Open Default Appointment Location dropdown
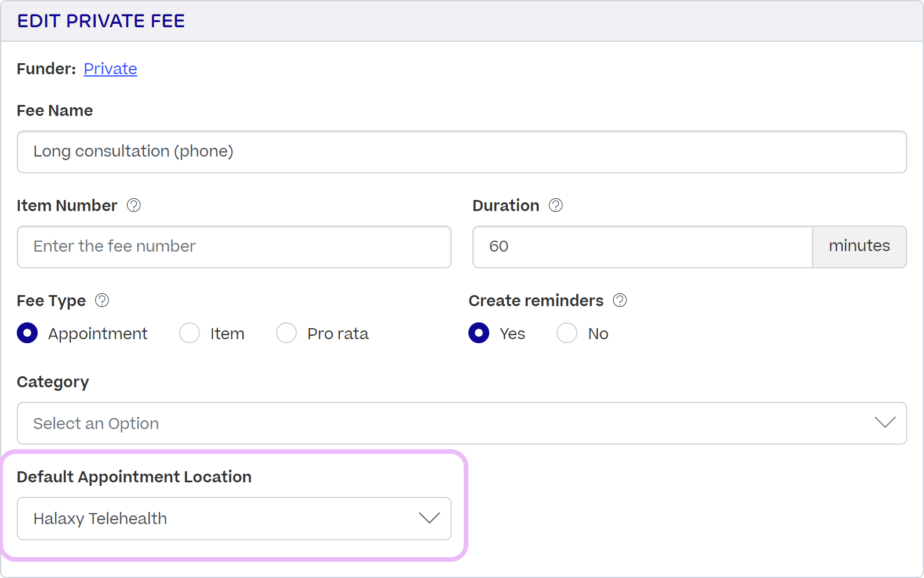This screenshot has height=578, width=924. click(x=234, y=518)
